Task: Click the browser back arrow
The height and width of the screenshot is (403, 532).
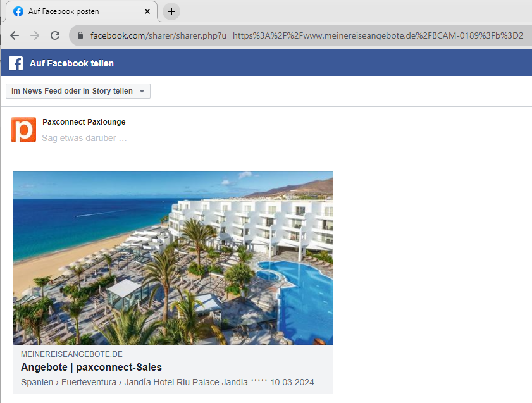Action: pos(15,35)
